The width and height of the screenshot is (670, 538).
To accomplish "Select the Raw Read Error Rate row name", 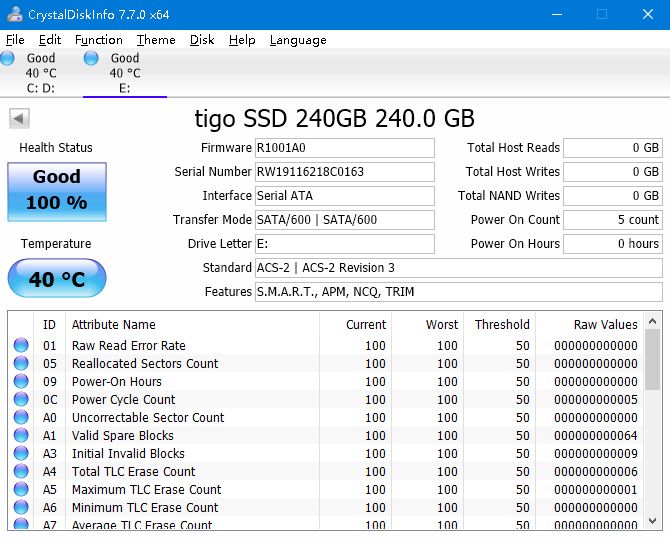I will point(129,345).
